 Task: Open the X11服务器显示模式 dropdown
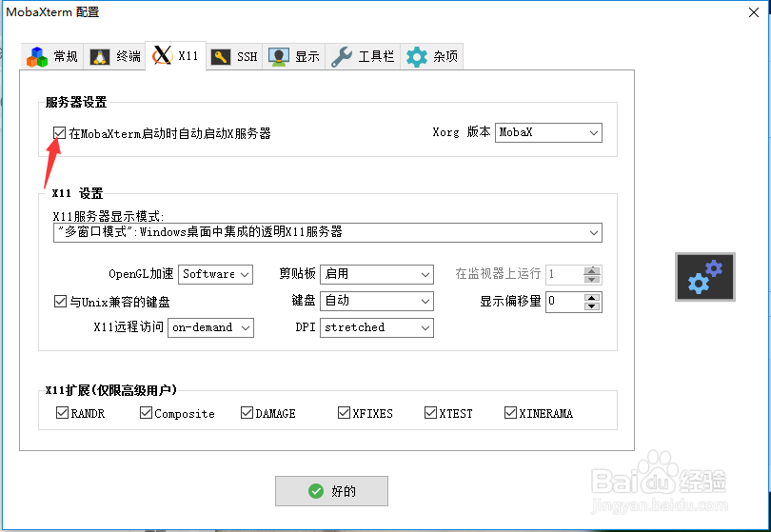click(327, 232)
